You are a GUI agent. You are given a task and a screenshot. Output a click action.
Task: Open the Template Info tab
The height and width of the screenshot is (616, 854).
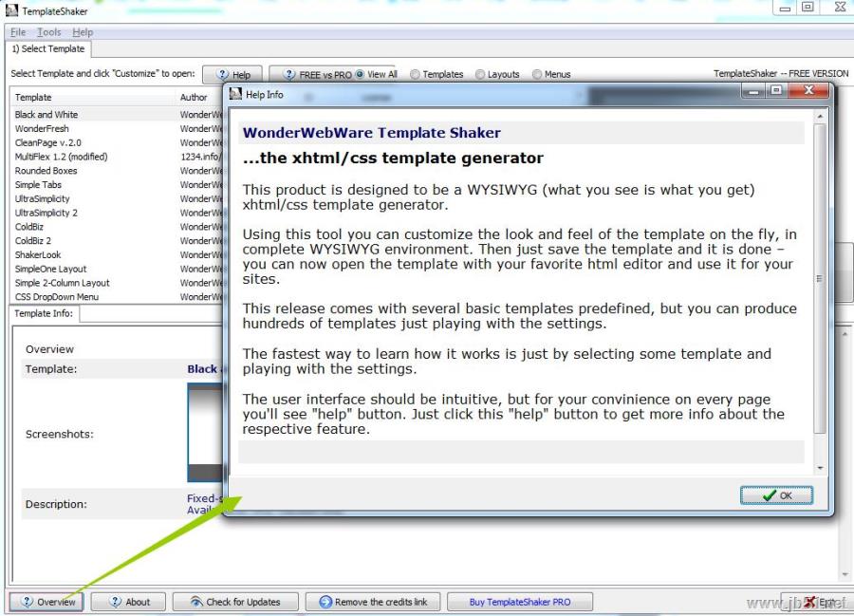click(44, 314)
